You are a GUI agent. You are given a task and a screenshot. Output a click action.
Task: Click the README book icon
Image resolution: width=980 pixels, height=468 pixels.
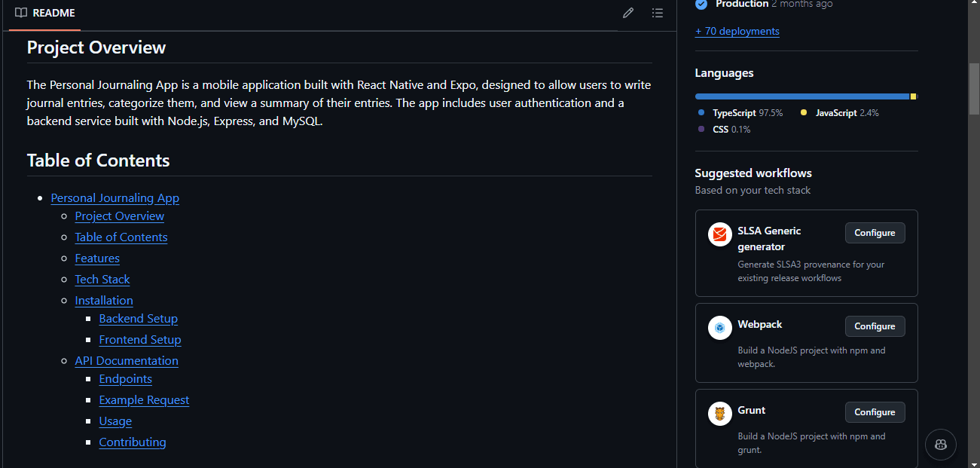(x=21, y=13)
